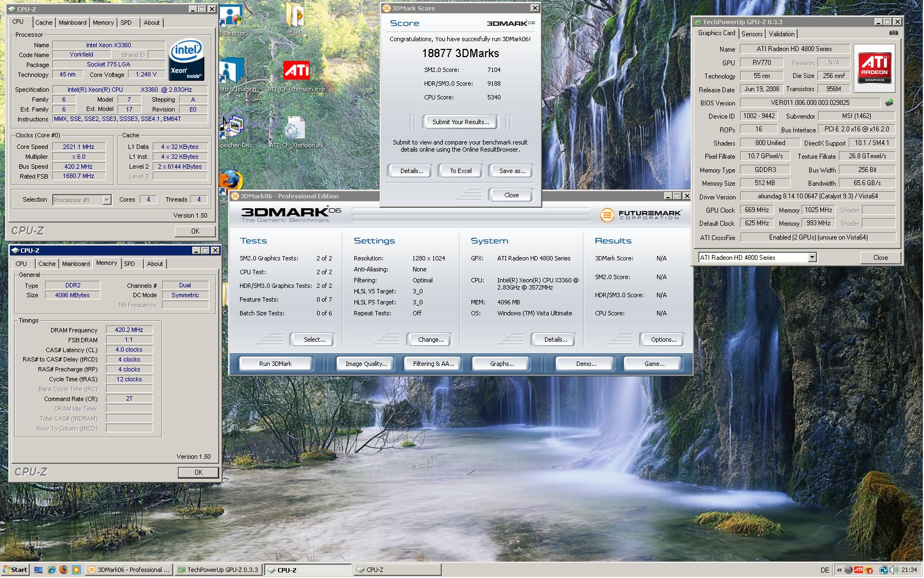Open the Windows Start button
Screen dimensions: 924x578
coord(15,570)
